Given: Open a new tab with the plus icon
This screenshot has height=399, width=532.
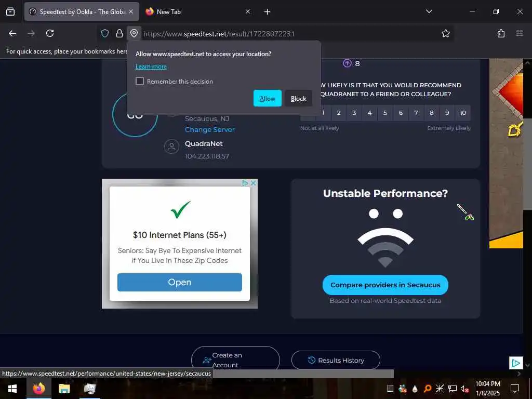Looking at the screenshot, I should coord(268,12).
